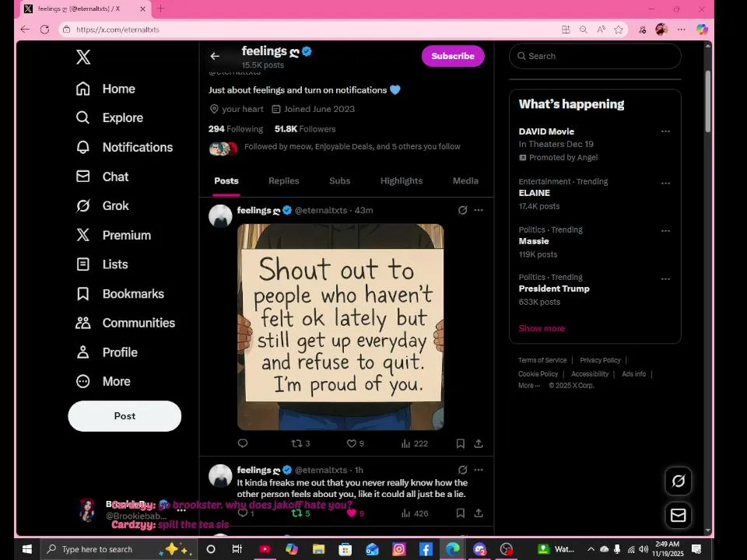The height and width of the screenshot is (560, 747).
Task: Open Lists in the sidebar
Action: point(102,264)
